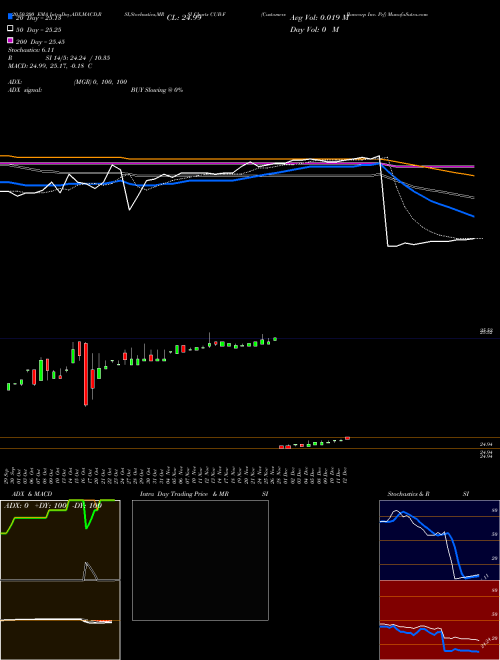This screenshot has width=500, height=660.
Task: Click the 'MACD: 24.99, 25.17, -0.18 C' line
Action: pos(50,66)
